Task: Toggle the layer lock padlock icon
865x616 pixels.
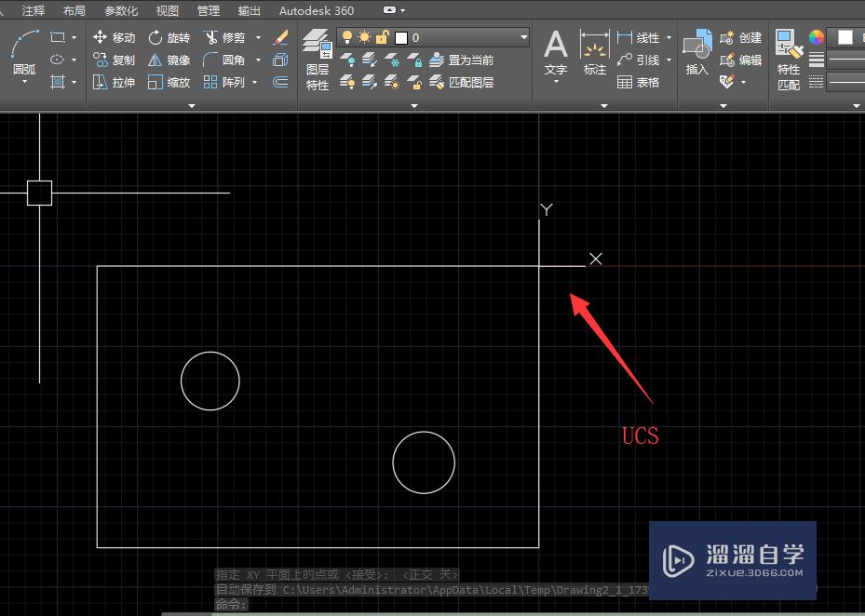Action: (382, 37)
